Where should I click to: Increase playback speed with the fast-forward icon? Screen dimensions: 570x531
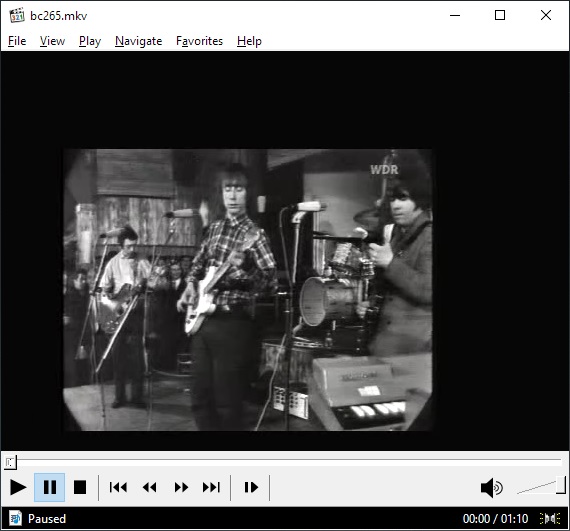point(181,487)
